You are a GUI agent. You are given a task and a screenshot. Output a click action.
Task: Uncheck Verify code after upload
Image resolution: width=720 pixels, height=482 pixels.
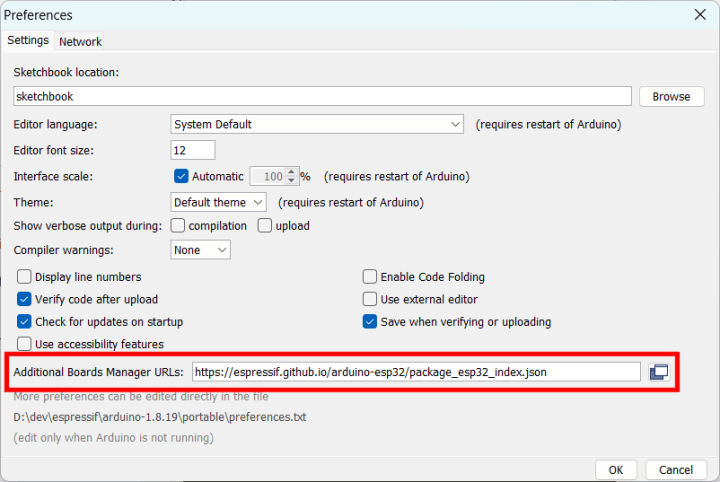pos(25,299)
